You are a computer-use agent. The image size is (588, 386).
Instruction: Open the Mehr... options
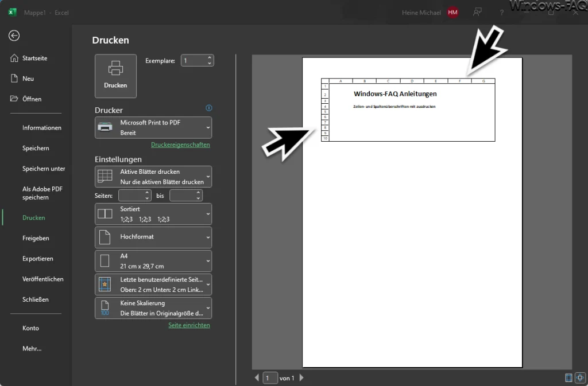pos(32,349)
